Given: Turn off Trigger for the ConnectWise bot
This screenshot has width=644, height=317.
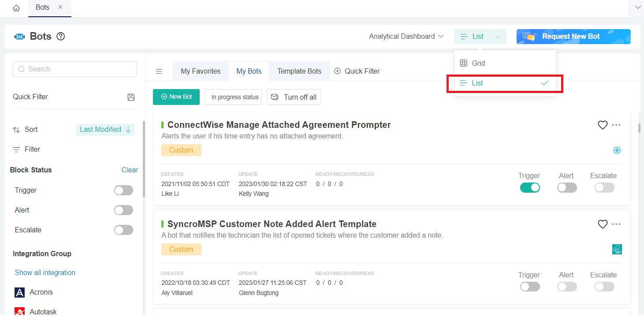Looking at the screenshot, I should click(x=530, y=187).
